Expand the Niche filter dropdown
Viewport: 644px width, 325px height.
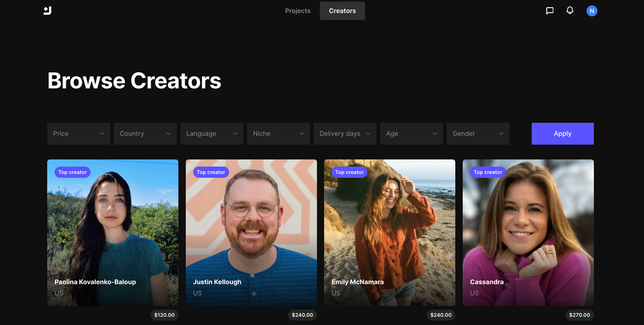(x=278, y=134)
